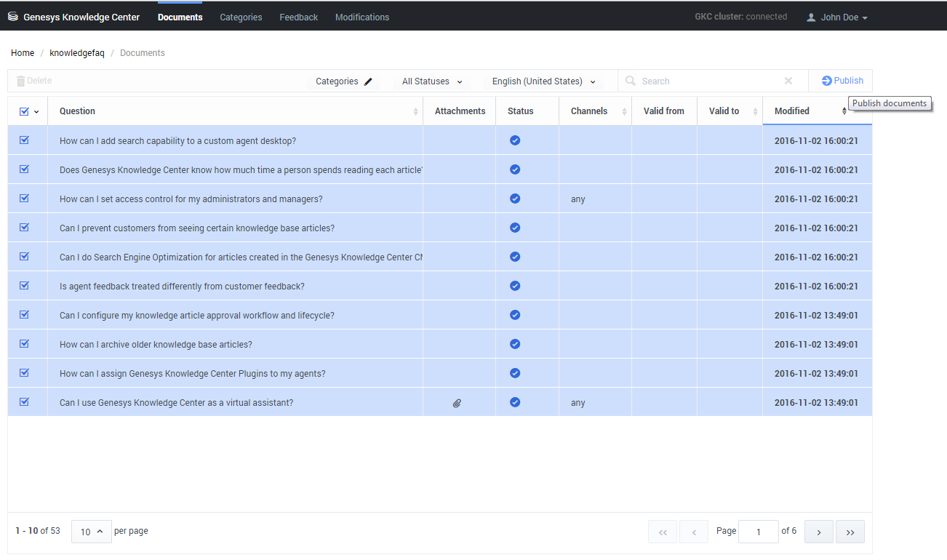Open the select-all dropdown chevron
The height and width of the screenshot is (560, 947).
tap(36, 112)
